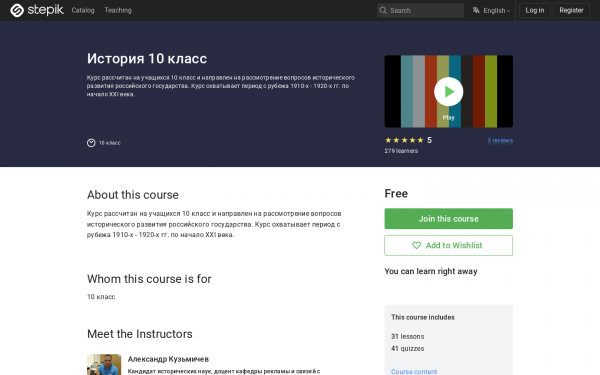Click the clock icon near 10 класс

coord(91,143)
